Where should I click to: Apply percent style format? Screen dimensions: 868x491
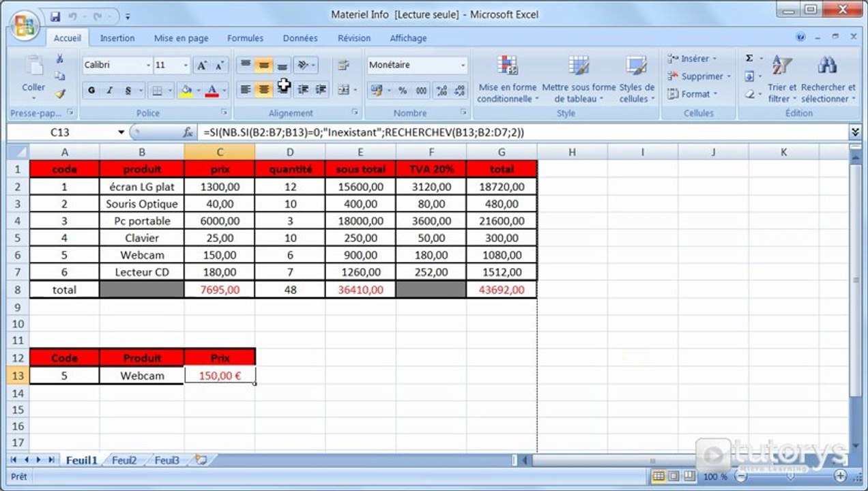pos(403,90)
